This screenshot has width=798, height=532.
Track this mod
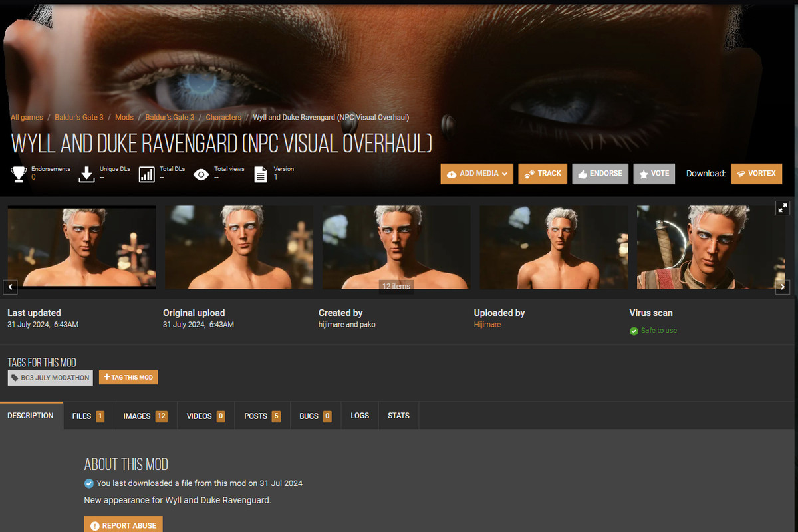pos(543,174)
